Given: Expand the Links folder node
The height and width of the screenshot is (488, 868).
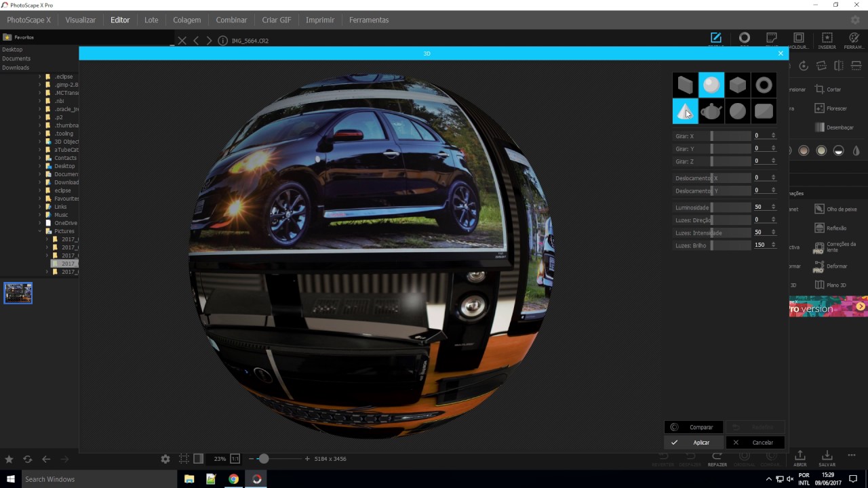Looking at the screenshot, I should (40, 207).
